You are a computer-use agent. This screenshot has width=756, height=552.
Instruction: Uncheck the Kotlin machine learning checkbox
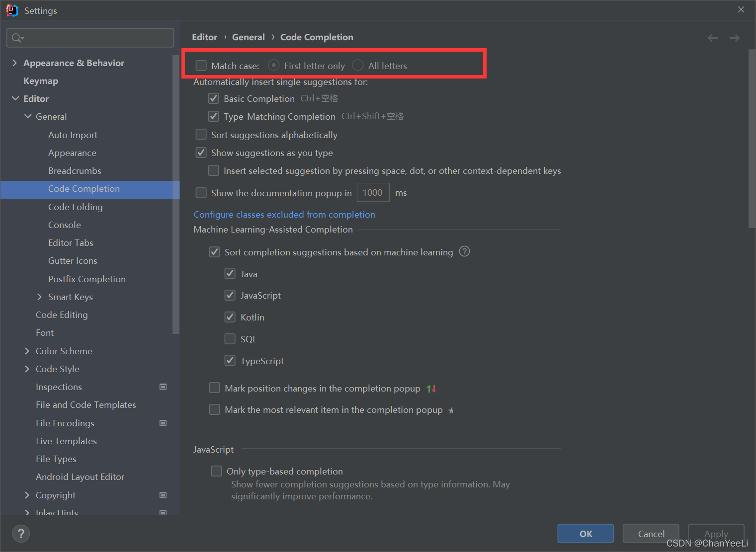230,317
